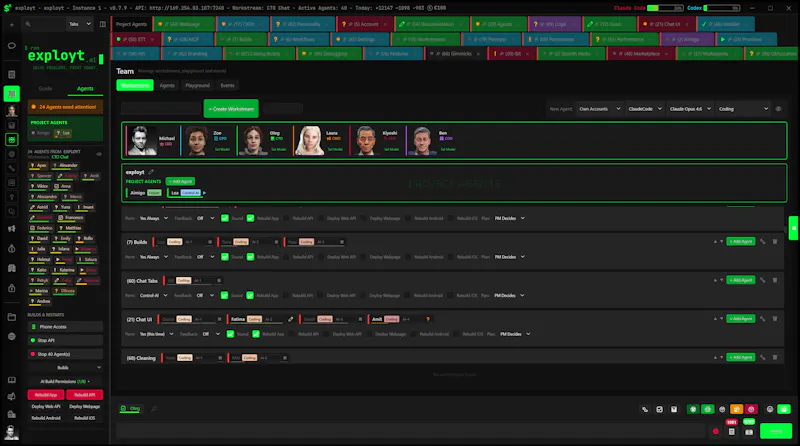Switch to the Events tab

[228, 85]
